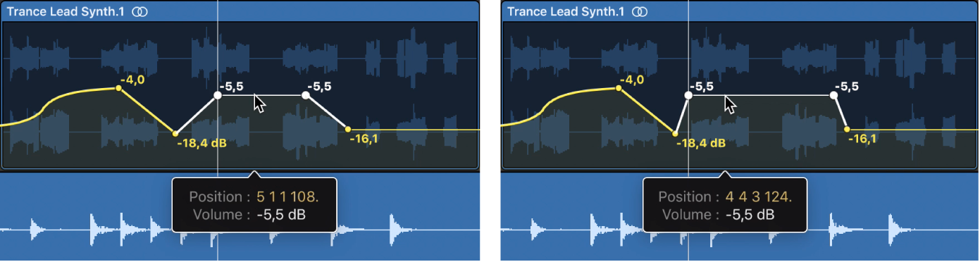
Task: Click the second white -5,5 point in right region
Action: click(835, 95)
